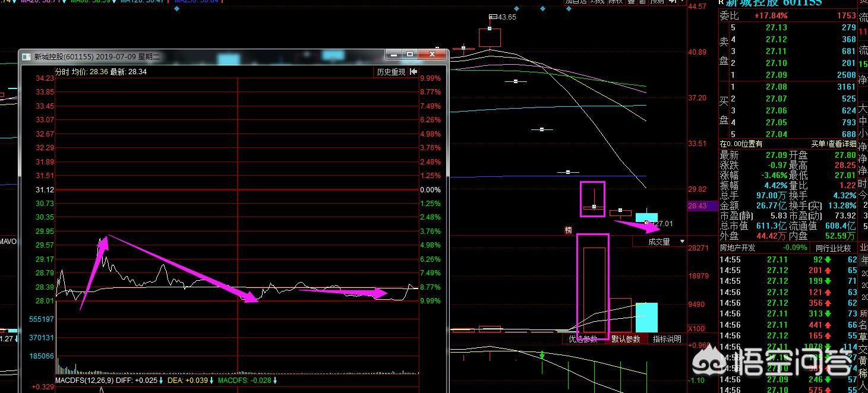Image resolution: width=868 pixels, height=393 pixels.
Task: Click the cyan volume bar in 成交量 chart
Action: click(646, 318)
